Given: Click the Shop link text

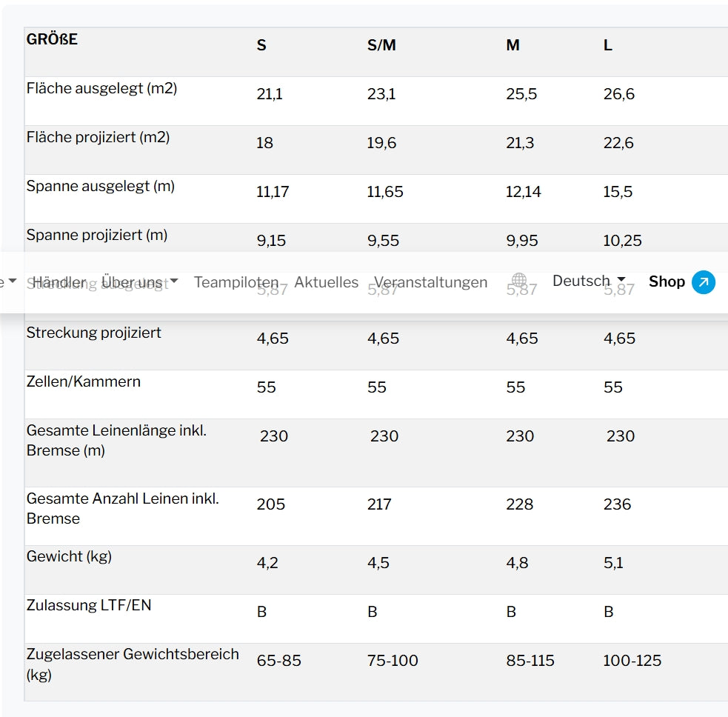Looking at the screenshot, I should coord(667,281).
